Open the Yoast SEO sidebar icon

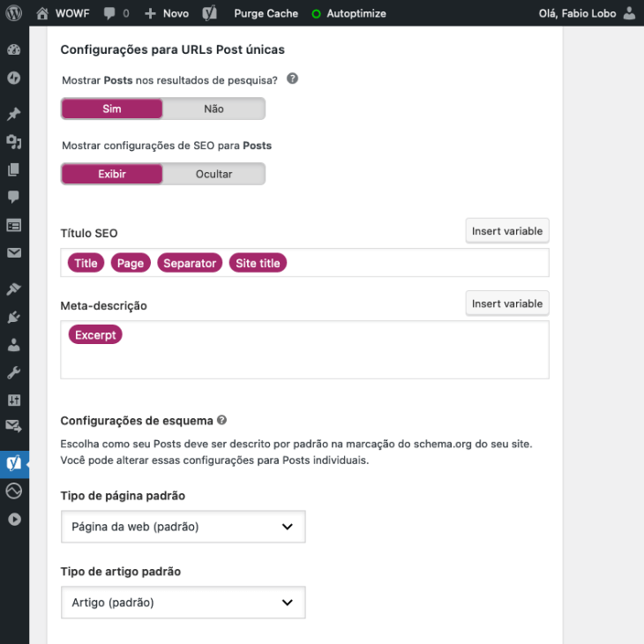(x=14, y=464)
